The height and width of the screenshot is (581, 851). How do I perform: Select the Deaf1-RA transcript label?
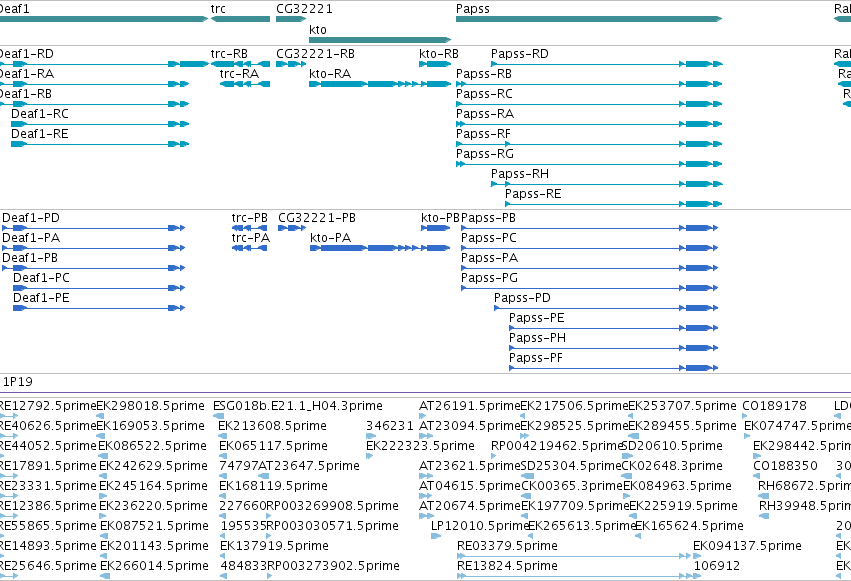27,74
